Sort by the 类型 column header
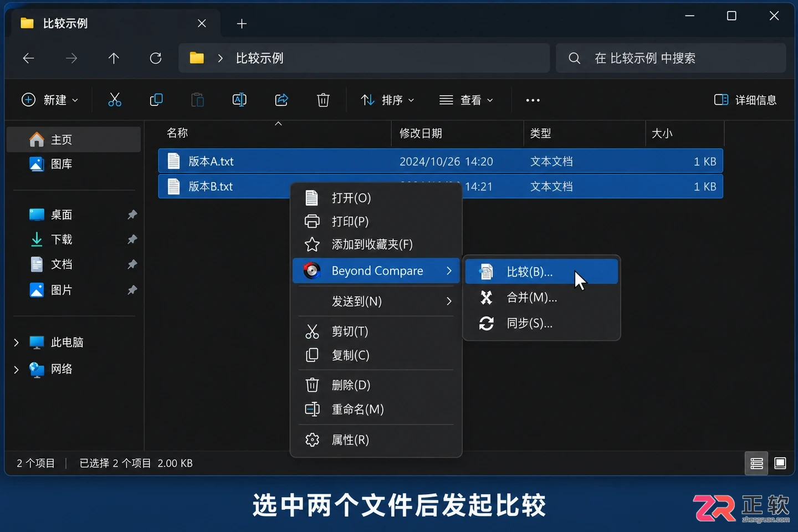 point(540,133)
